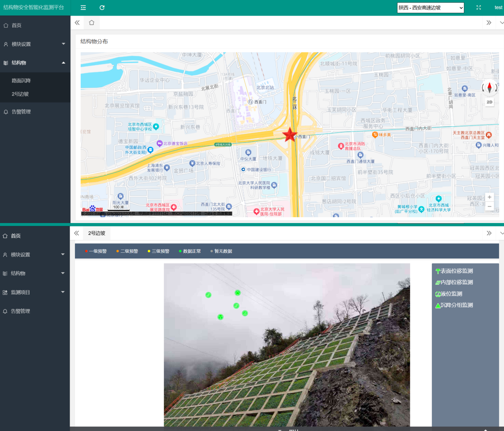Click the platform title 结构物安全智能化监测平台
Image resolution: width=504 pixels, height=431 pixels.
tap(33, 7)
